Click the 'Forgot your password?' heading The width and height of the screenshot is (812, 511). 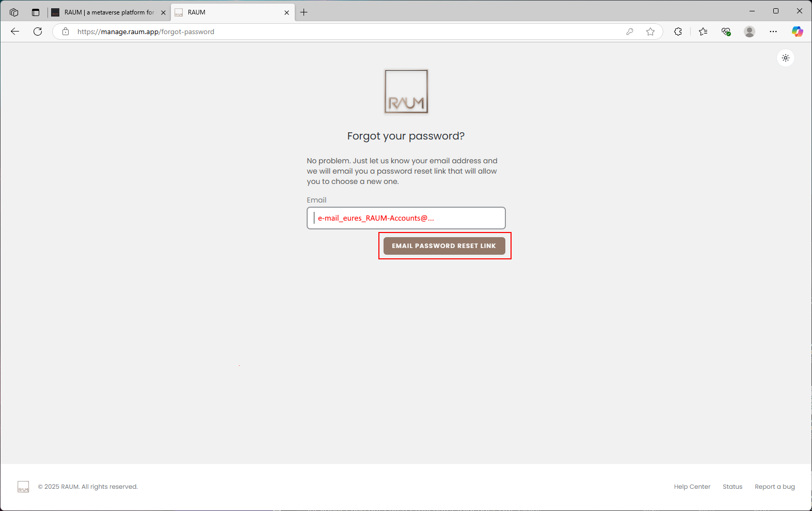(406, 136)
